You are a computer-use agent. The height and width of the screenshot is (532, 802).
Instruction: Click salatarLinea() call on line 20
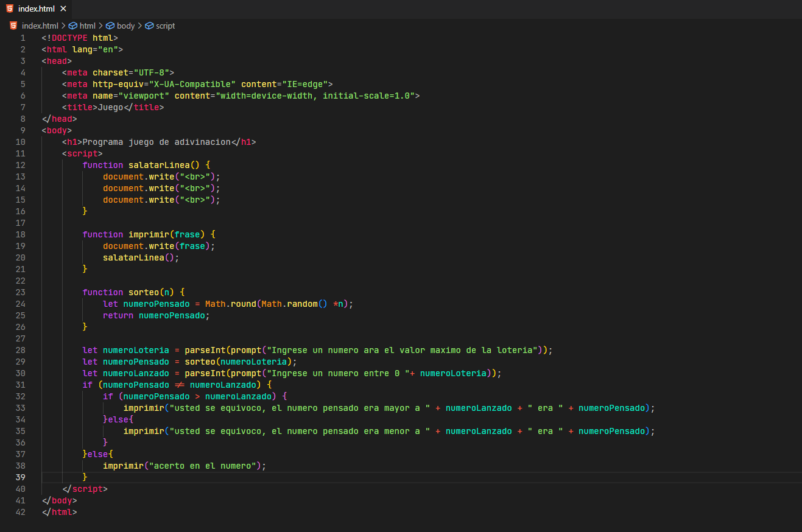[x=141, y=257]
